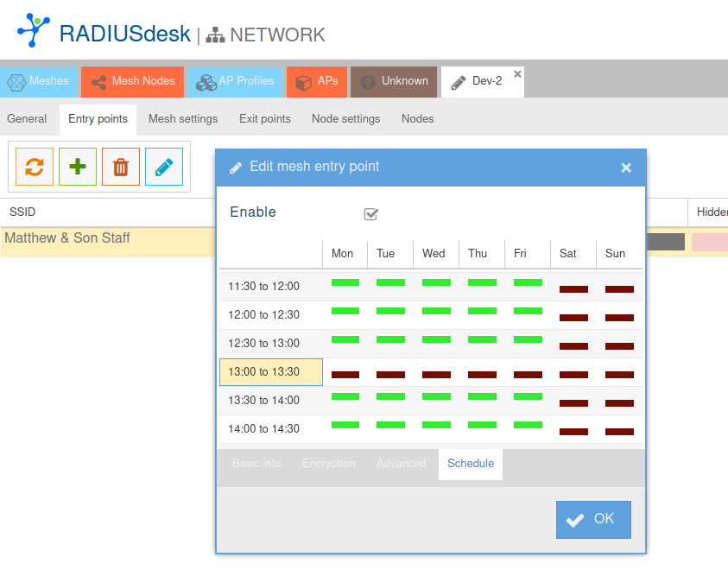Click the orange reload entry points icon
Image resolution: width=728 pixels, height=576 pixels.
coord(35,167)
